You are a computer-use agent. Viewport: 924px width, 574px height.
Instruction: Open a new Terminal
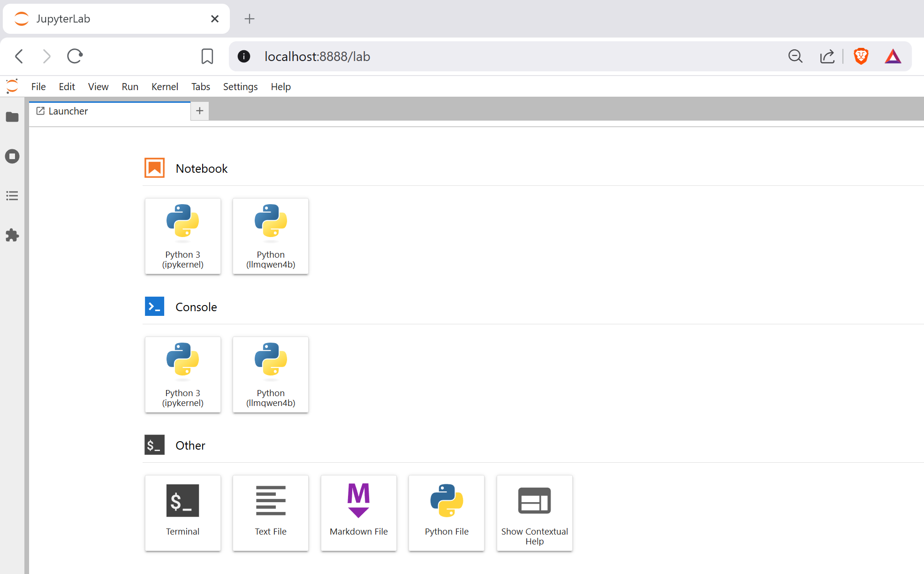(183, 513)
